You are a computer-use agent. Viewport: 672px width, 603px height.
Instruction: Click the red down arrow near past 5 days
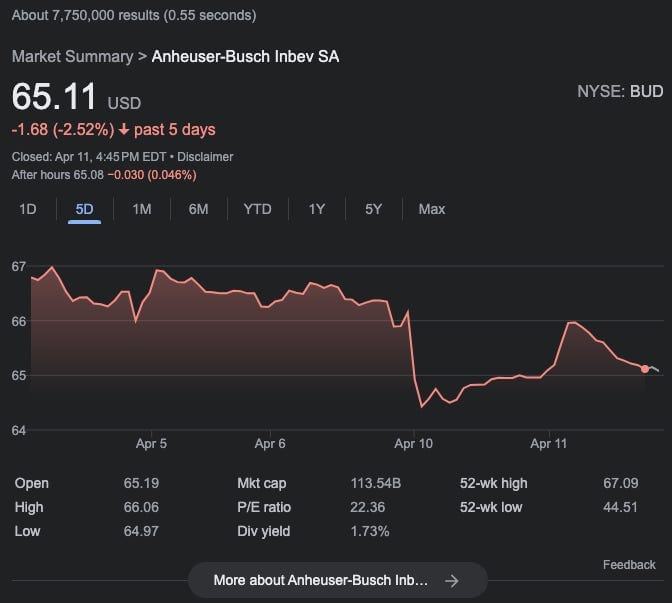(x=124, y=129)
